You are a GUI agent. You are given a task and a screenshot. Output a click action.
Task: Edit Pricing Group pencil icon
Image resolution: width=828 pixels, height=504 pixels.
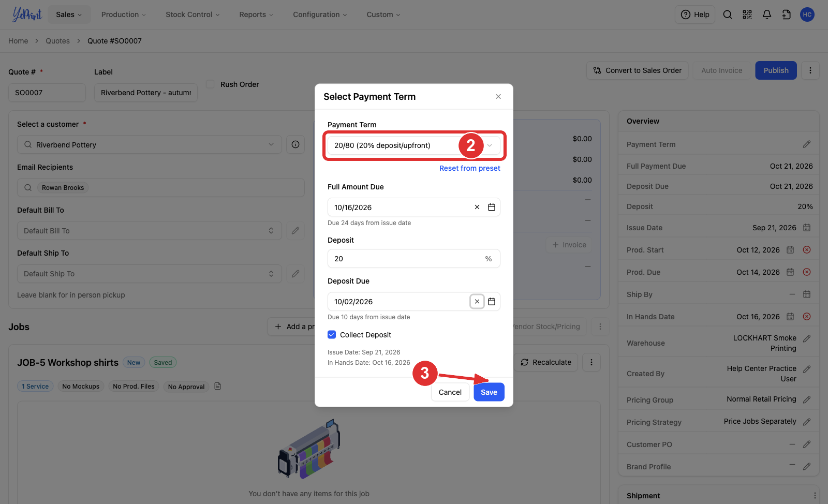pyautogui.click(x=807, y=399)
